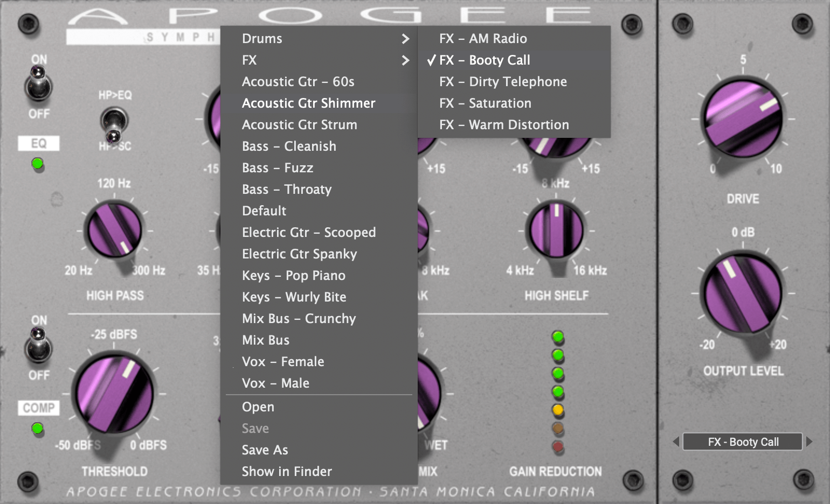The width and height of the screenshot is (830, 504).
Task: Choose Electric Gtr – Scooped preset
Action: pyautogui.click(x=319, y=233)
